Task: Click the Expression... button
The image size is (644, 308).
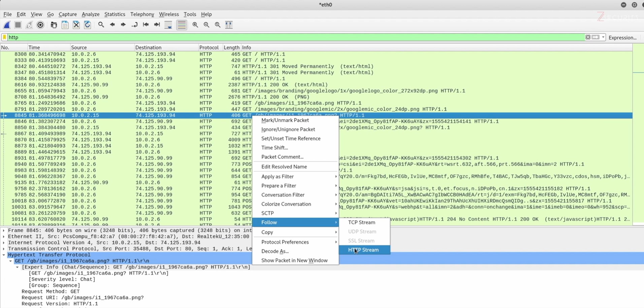Action: pos(622,37)
